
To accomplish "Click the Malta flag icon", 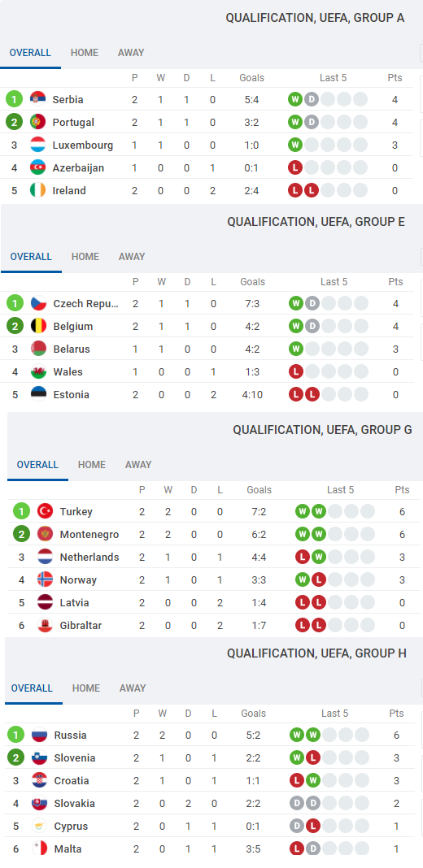I will [x=39, y=848].
